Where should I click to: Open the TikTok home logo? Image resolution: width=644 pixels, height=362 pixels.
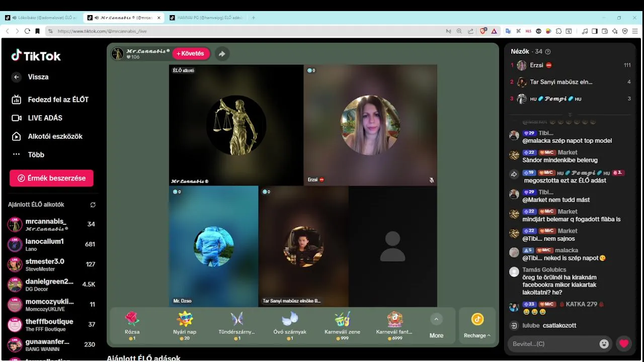coord(36,56)
